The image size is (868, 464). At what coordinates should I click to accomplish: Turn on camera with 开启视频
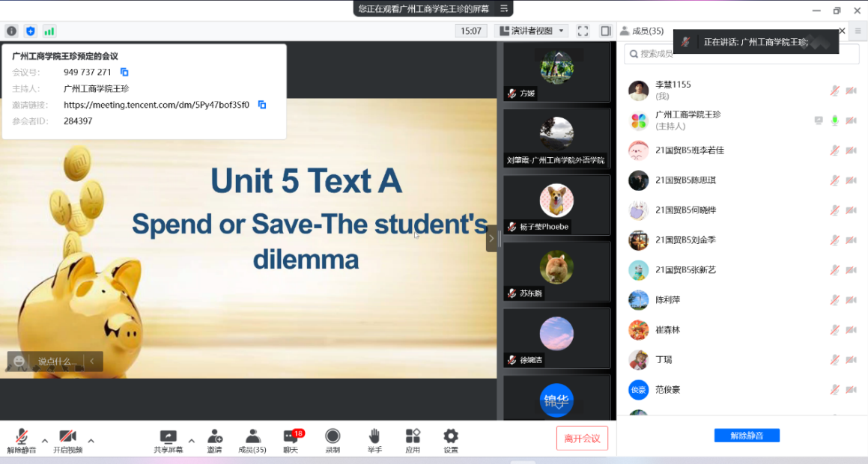click(x=67, y=440)
